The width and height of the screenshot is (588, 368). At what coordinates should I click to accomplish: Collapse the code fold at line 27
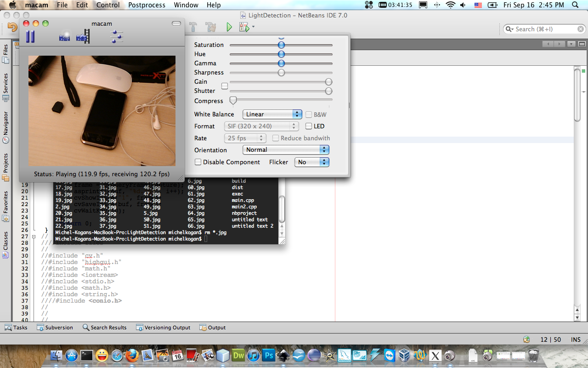coord(34,236)
